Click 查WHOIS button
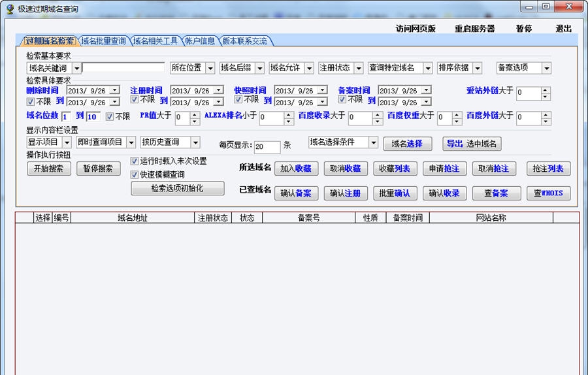This screenshot has height=375, width=588. click(548, 193)
